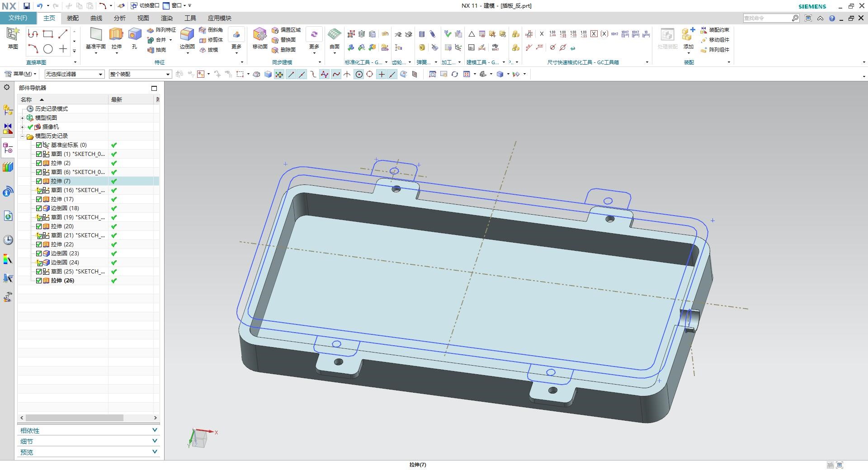Switch to the 视图 ribbon tab
This screenshot has height=470, width=868.
pyautogui.click(x=143, y=18)
